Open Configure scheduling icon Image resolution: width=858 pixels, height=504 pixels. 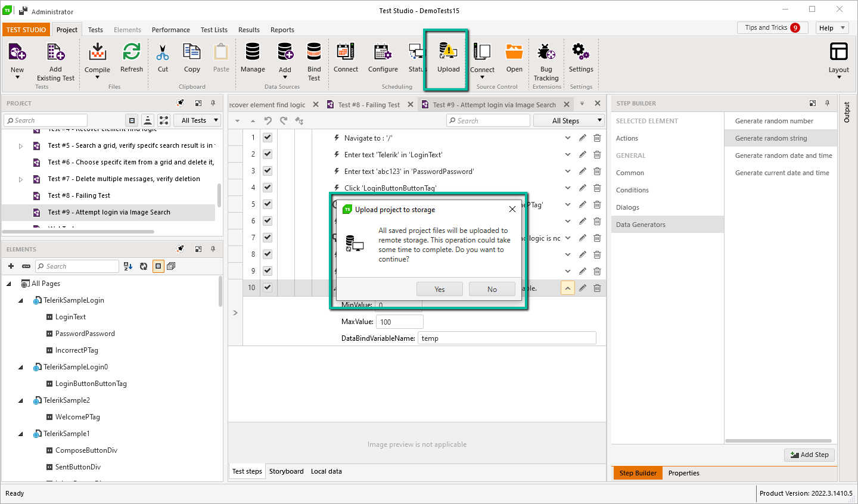coord(383,52)
